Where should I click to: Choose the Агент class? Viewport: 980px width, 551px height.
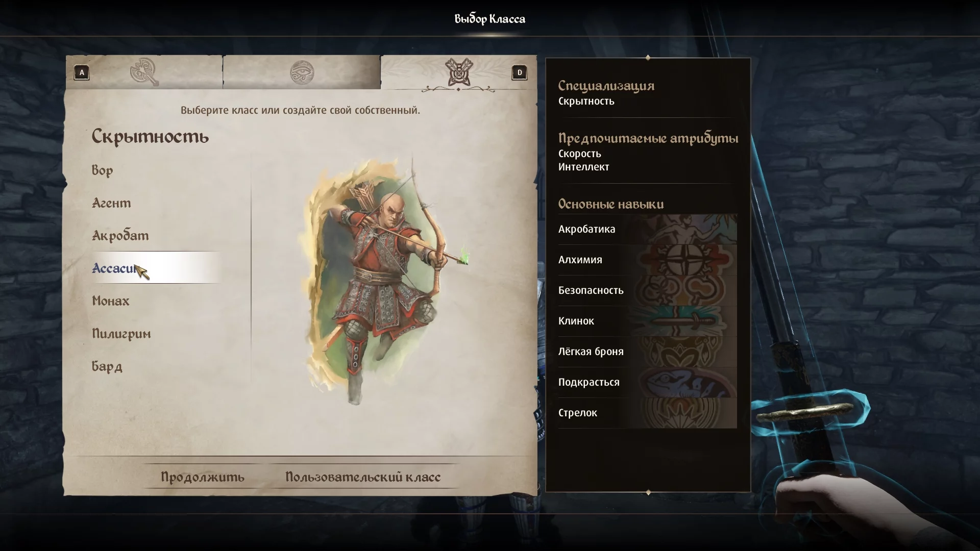pyautogui.click(x=111, y=203)
